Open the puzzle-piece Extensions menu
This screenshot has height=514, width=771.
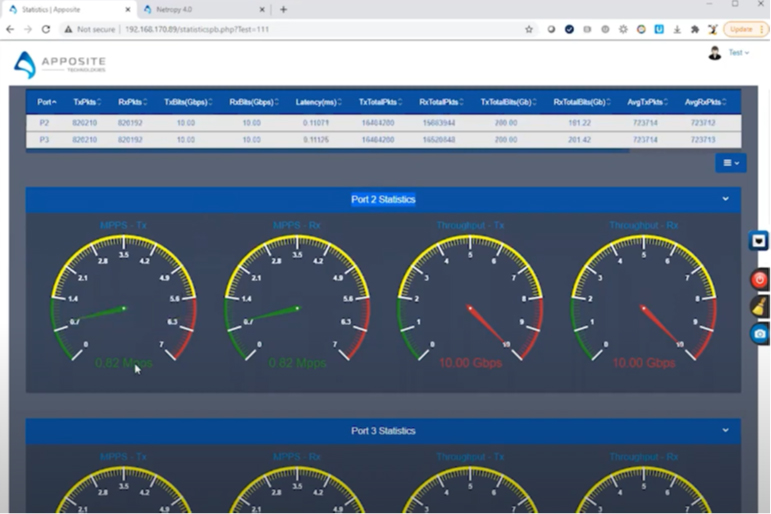coord(695,30)
